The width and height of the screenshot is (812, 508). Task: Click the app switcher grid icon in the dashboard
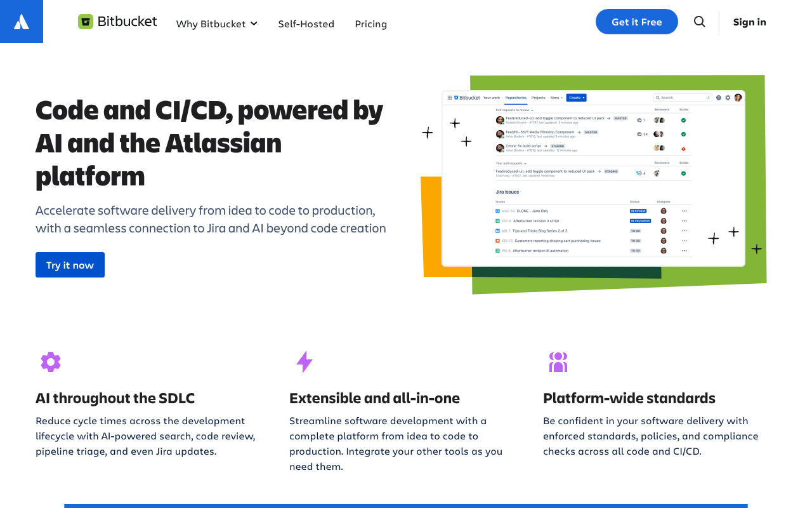450,97
